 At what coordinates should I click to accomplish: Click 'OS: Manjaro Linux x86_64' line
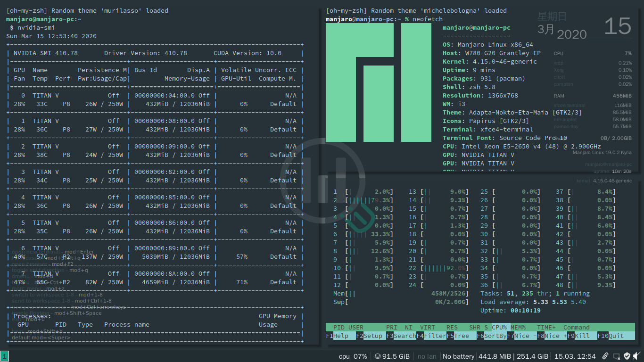pyautogui.click(x=488, y=45)
